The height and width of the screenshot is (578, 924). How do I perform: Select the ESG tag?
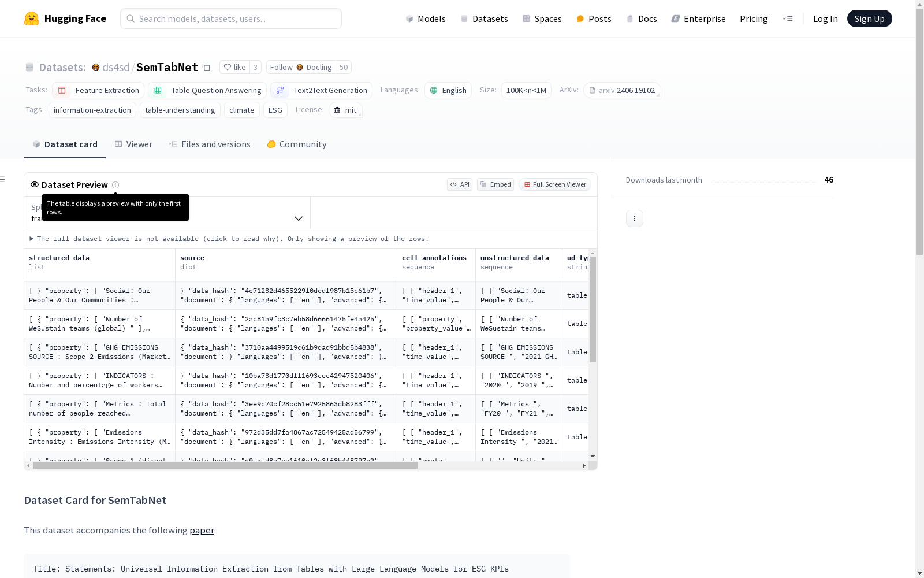275,110
